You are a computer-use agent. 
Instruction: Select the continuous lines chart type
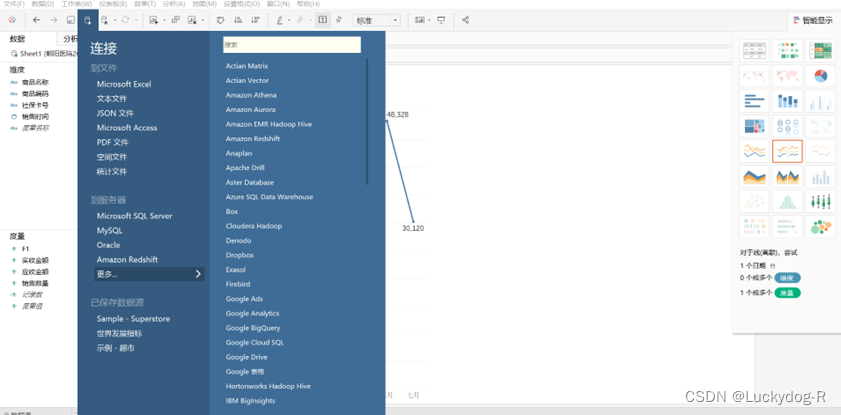[754, 151]
